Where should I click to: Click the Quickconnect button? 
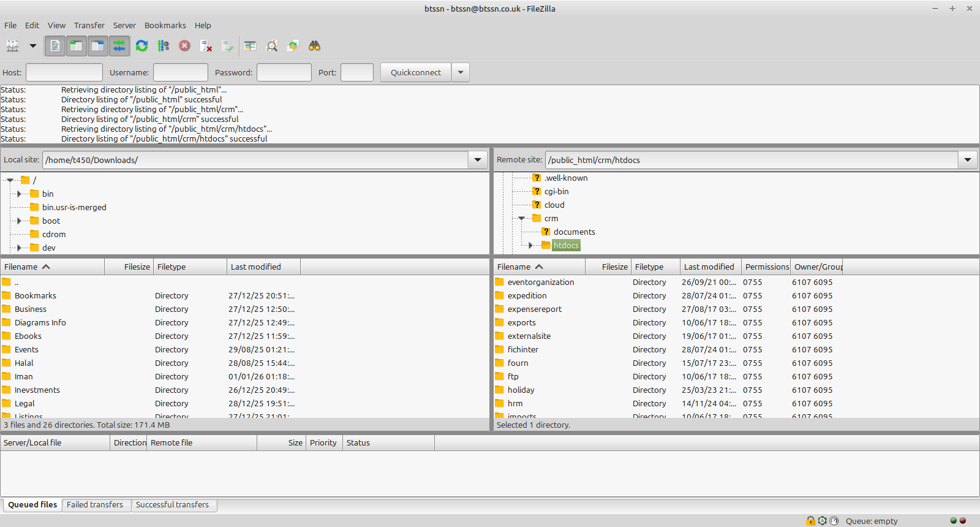415,72
